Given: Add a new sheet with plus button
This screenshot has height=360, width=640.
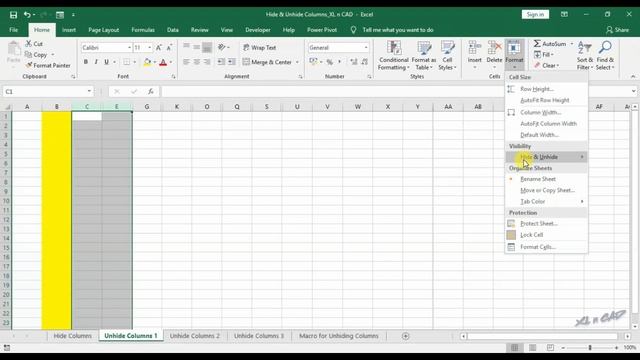Looking at the screenshot, I should click(405, 336).
